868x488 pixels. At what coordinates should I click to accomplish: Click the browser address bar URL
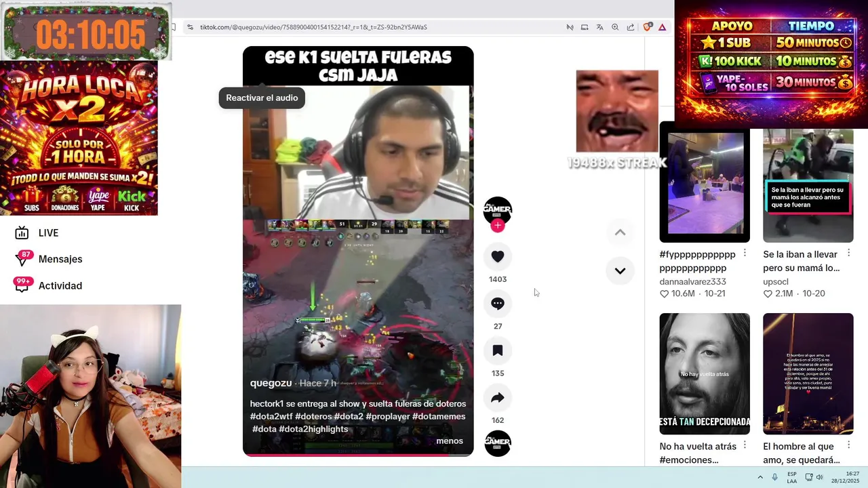click(313, 27)
